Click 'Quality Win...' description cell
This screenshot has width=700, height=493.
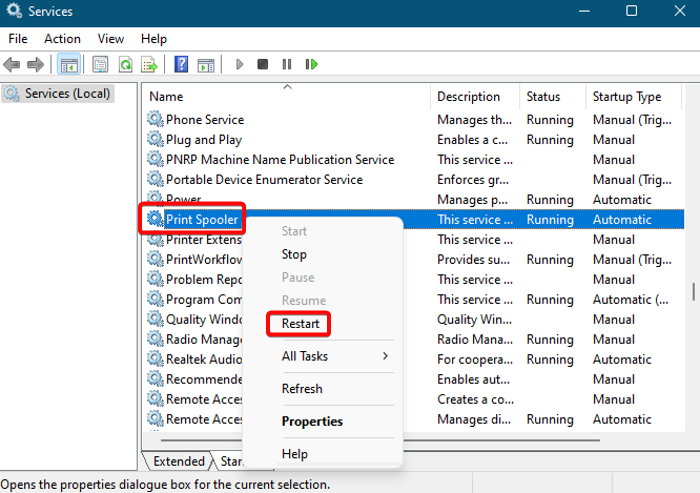474,319
